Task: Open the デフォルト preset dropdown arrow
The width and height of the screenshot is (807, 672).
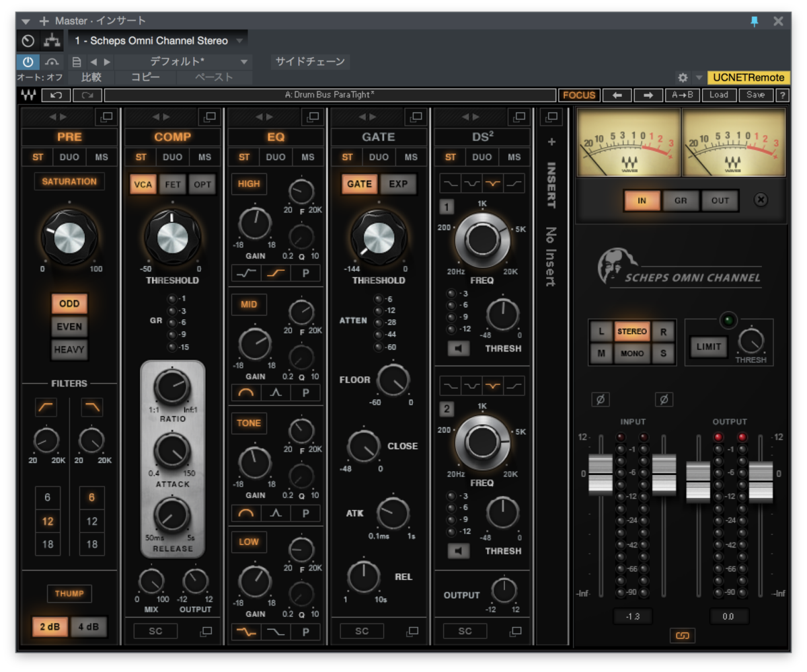Action: (x=244, y=62)
